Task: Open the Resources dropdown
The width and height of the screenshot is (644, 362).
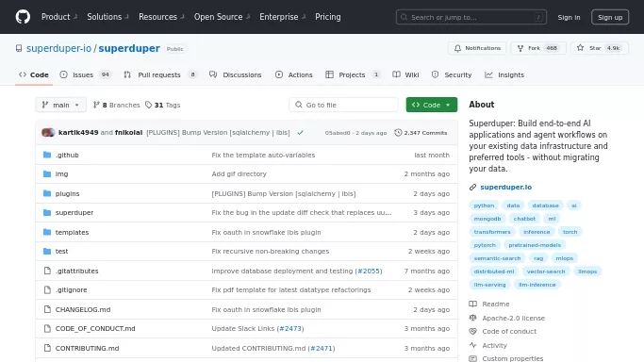Action: tap(161, 17)
